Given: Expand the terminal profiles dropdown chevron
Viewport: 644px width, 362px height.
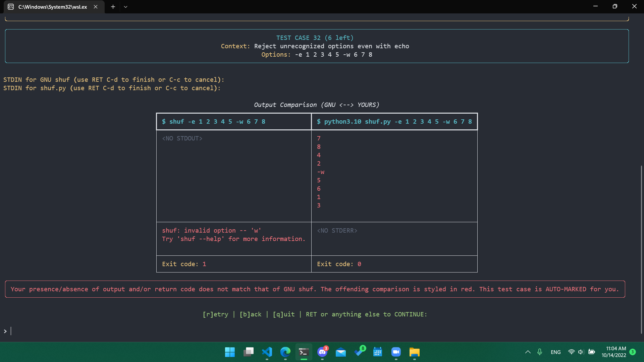Looking at the screenshot, I should pyautogui.click(x=125, y=7).
